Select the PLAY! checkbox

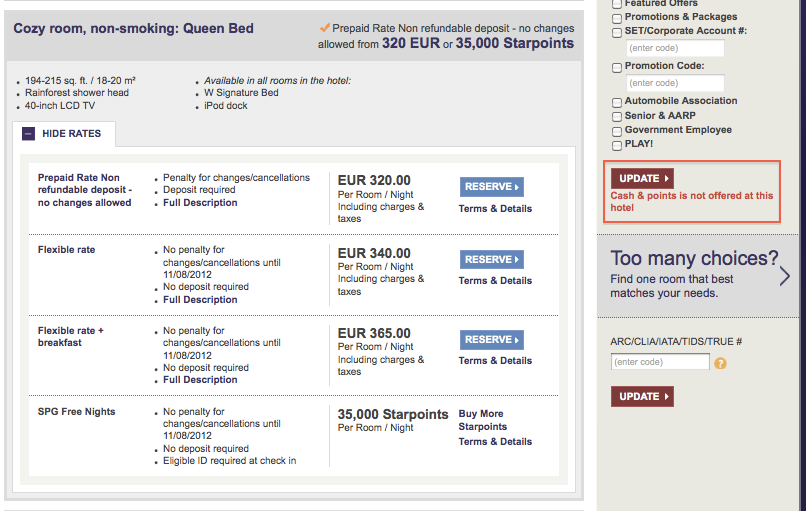click(617, 144)
